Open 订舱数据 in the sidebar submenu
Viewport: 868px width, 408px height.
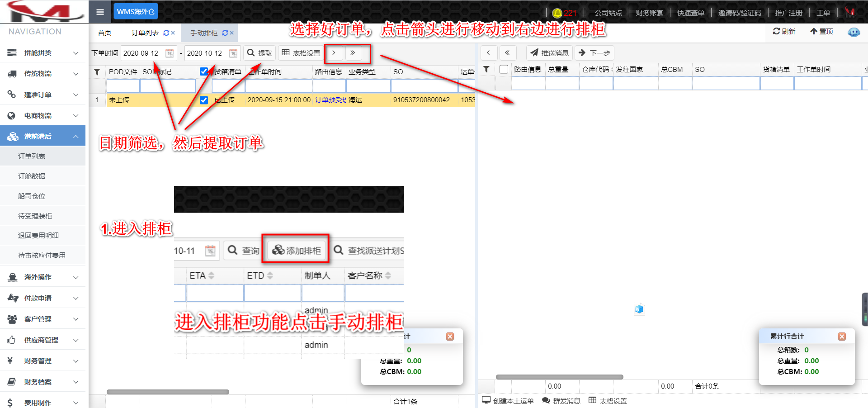point(43,176)
